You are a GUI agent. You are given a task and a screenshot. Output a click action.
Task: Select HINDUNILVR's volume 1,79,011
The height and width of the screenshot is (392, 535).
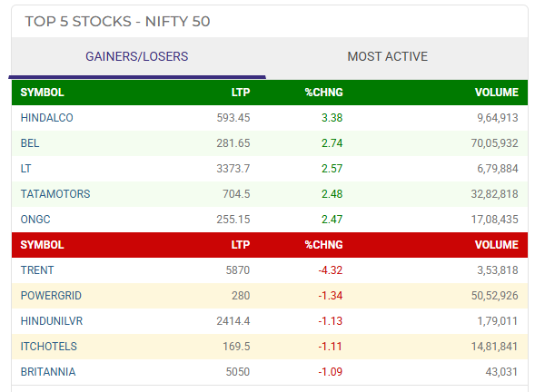coord(498,321)
